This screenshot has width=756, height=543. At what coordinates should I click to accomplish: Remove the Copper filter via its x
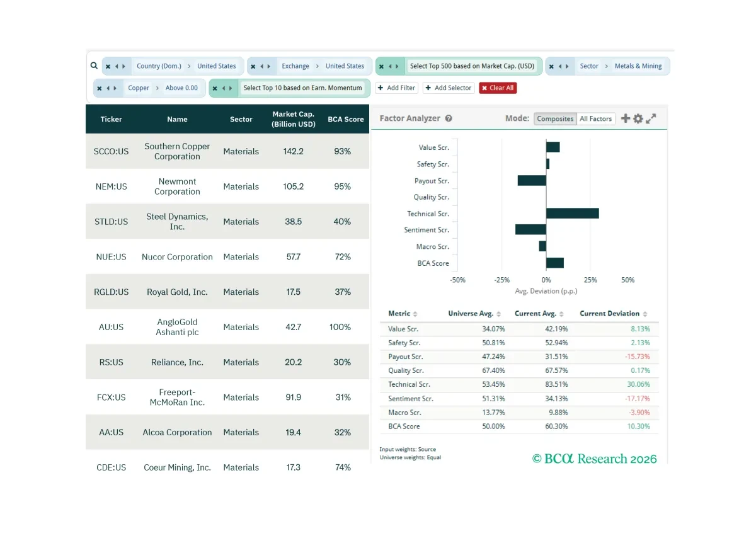(x=100, y=88)
